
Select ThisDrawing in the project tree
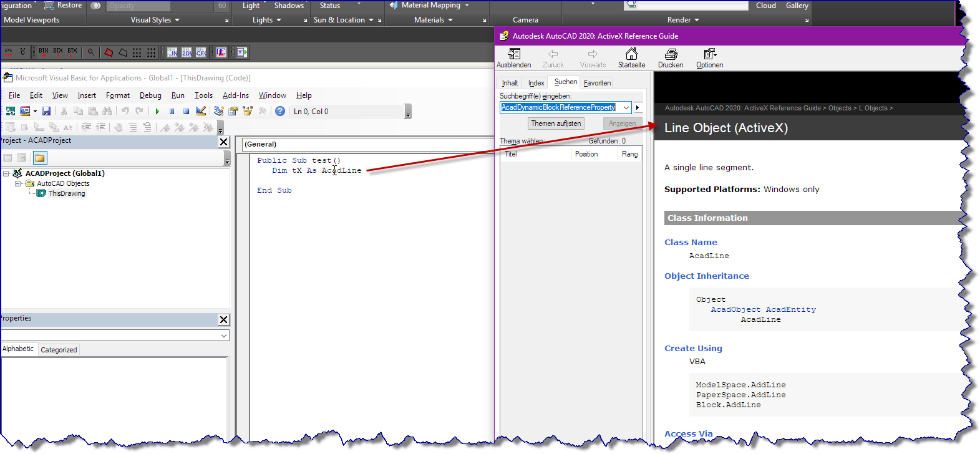[67, 193]
